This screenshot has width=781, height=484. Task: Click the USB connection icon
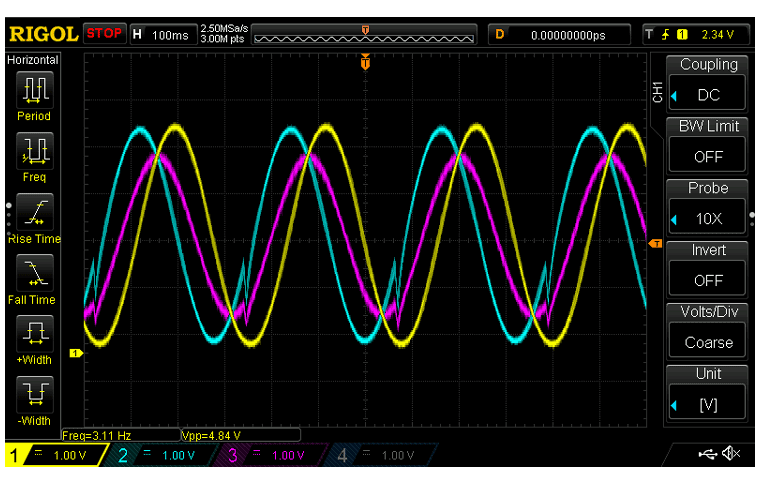click(708, 454)
